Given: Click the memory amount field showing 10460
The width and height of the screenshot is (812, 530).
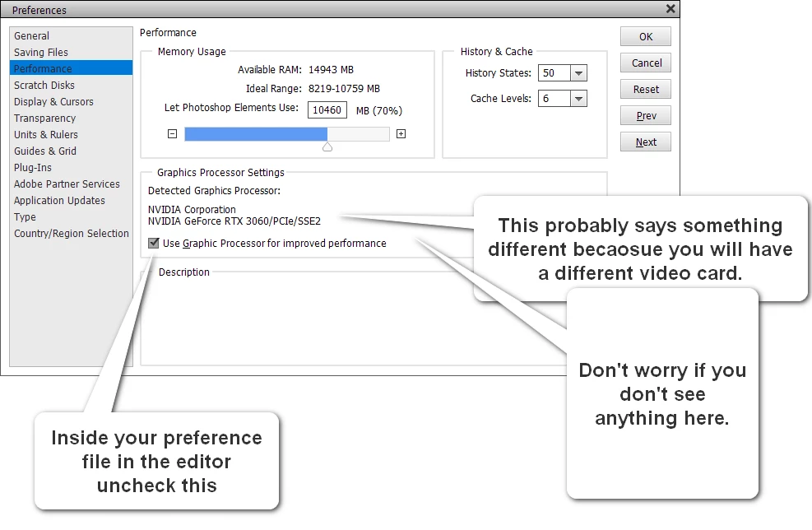Looking at the screenshot, I should pos(327,109).
